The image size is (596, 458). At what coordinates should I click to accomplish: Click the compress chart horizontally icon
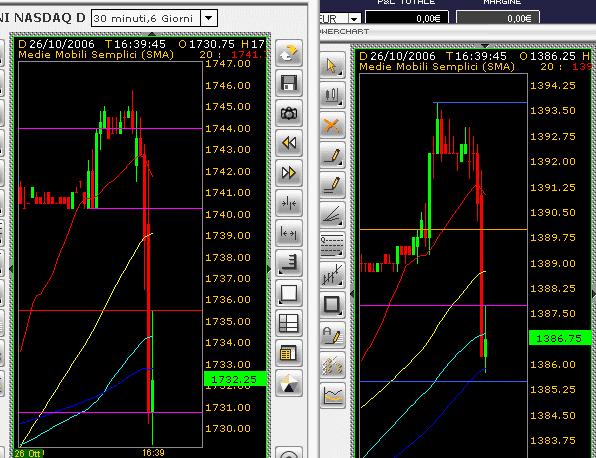pyautogui.click(x=288, y=203)
